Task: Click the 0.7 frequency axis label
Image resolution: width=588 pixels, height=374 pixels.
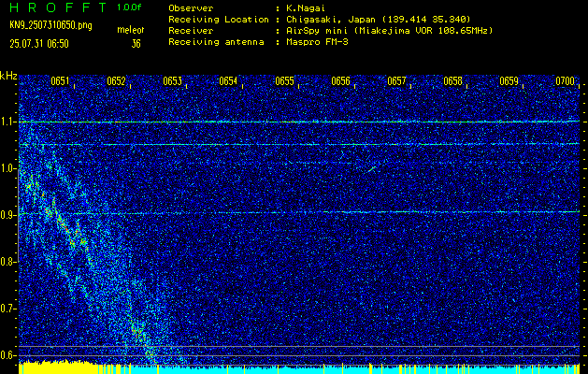Action: [7, 309]
